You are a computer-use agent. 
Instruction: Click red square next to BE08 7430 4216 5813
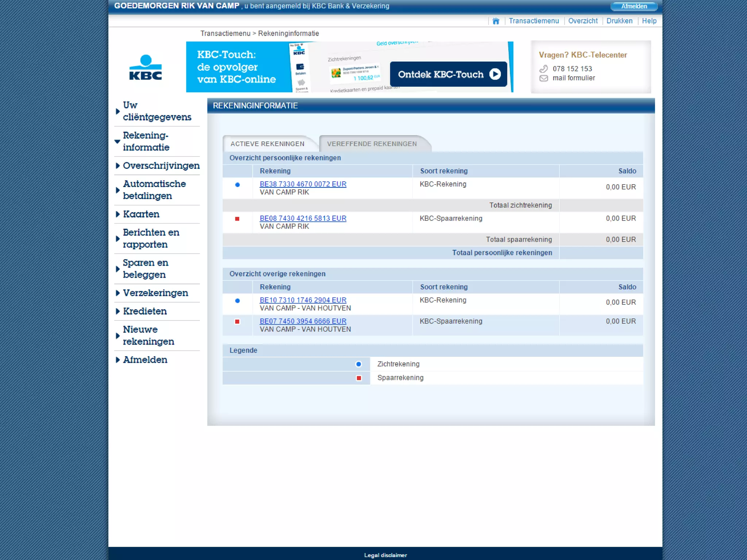coord(237,219)
